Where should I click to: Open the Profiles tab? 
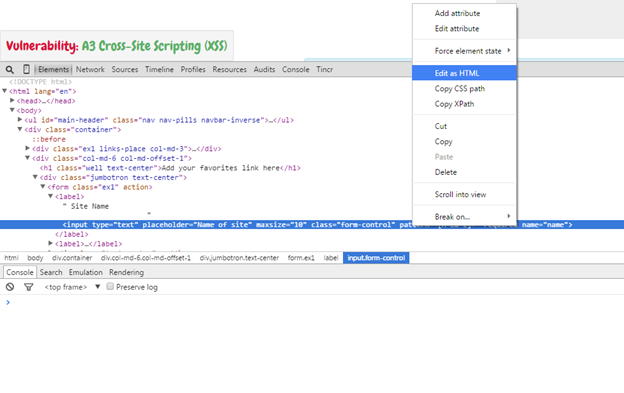coord(193,69)
